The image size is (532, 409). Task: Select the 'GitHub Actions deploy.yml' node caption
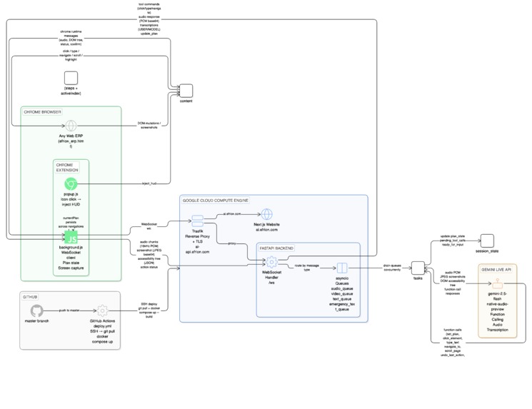pyautogui.click(x=102, y=331)
